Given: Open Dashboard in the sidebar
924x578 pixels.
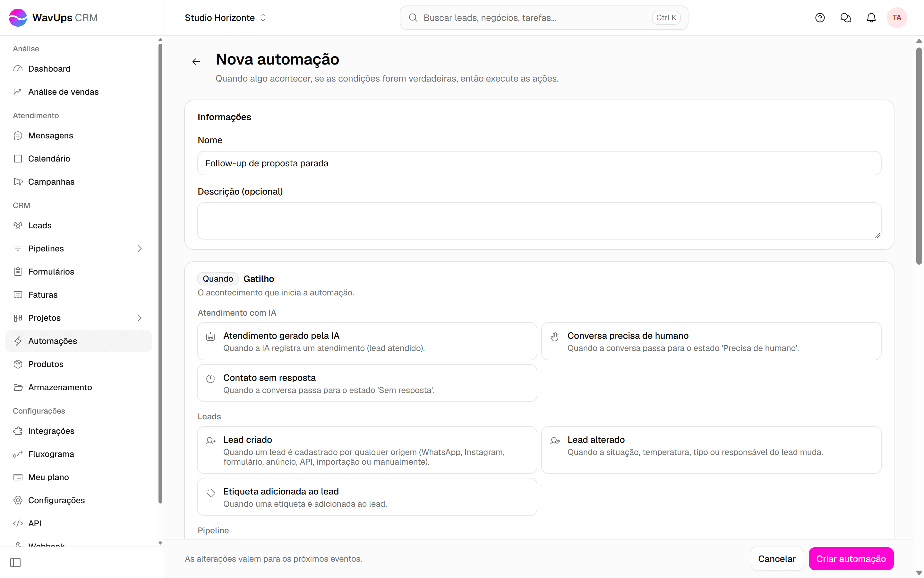Looking at the screenshot, I should (x=78, y=69).
